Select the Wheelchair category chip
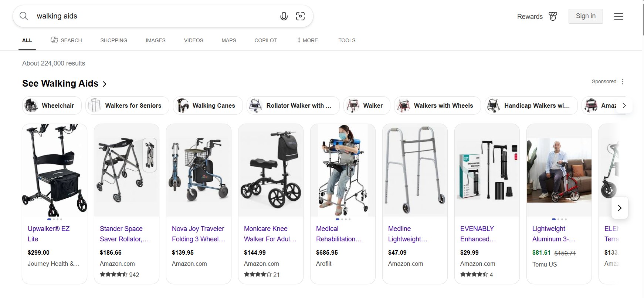Viewport: 644px width, 298px height. click(52, 106)
